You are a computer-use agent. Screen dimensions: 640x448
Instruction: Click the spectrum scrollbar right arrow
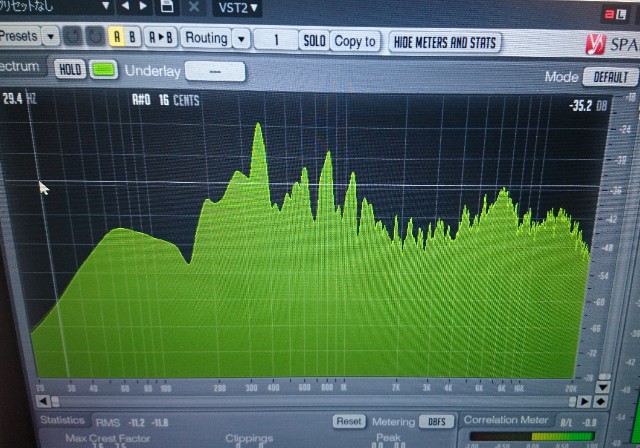coord(584,402)
